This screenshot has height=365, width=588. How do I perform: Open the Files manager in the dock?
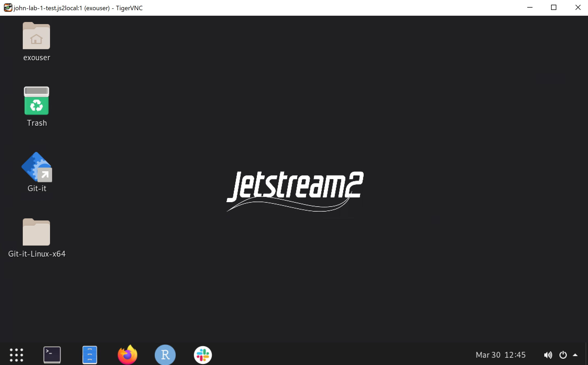pyautogui.click(x=90, y=355)
